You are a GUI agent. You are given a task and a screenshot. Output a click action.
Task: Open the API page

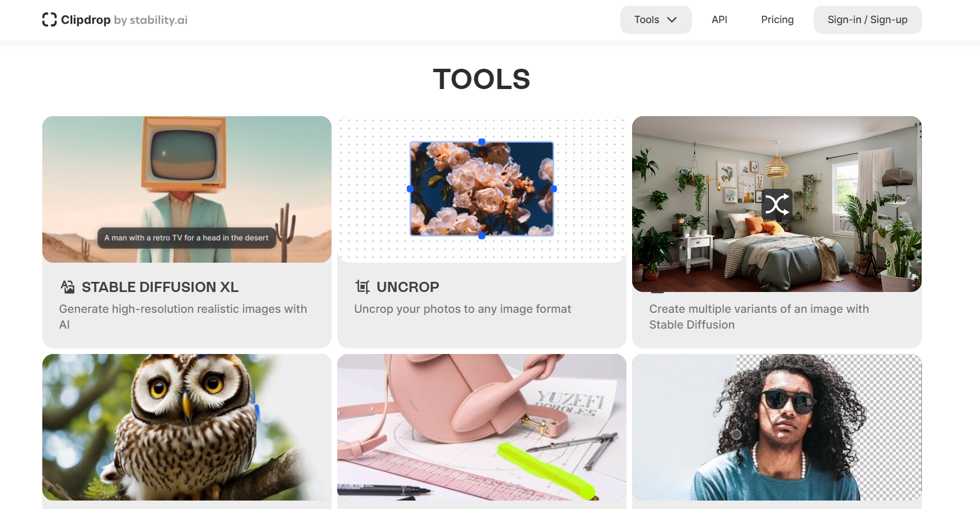tap(719, 20)
